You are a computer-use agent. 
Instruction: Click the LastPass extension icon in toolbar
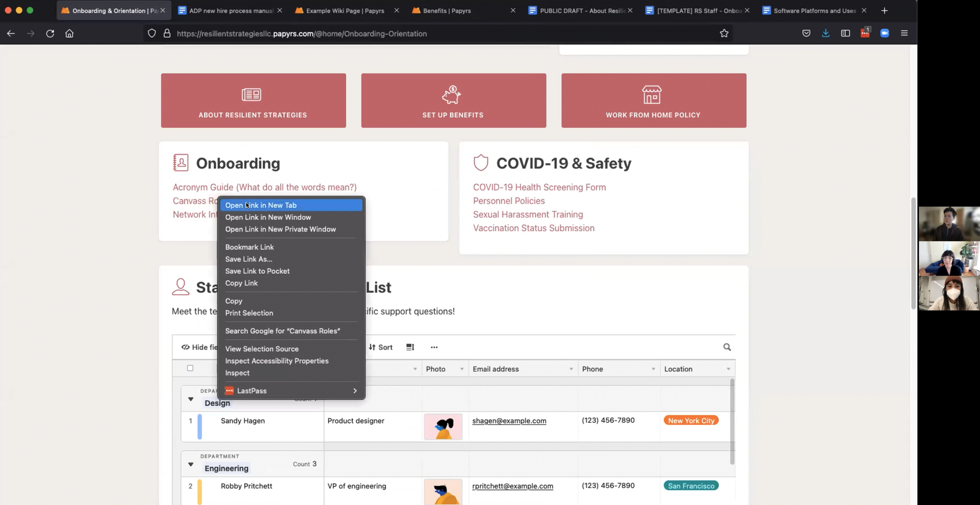pyautogui.click(x=865, y=33)
